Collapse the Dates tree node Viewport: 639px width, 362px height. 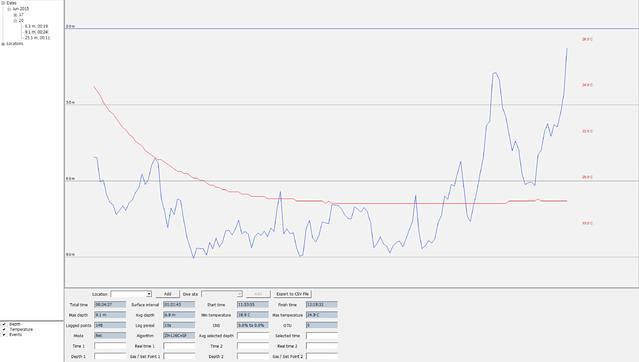tap(3, 3)
